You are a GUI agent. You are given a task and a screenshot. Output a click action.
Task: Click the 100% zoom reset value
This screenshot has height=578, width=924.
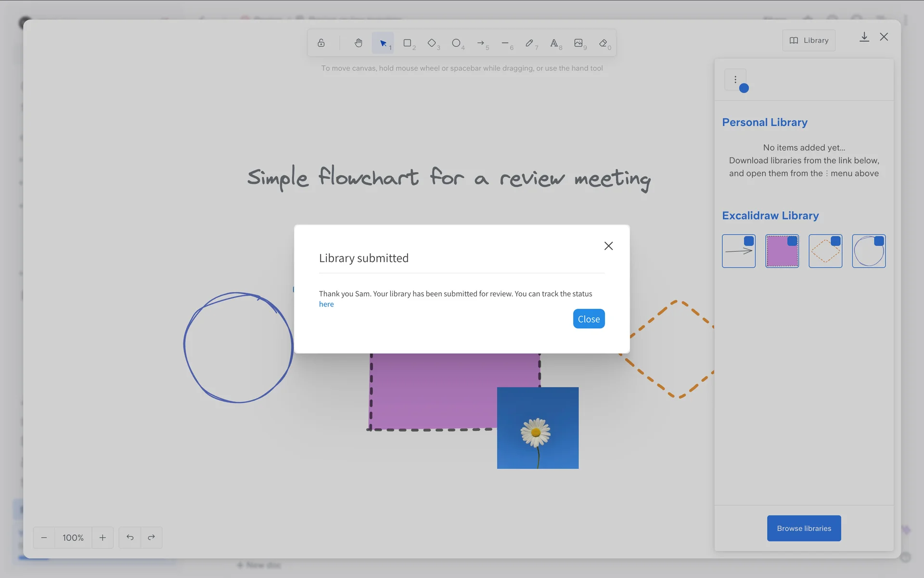pos(73,538)
